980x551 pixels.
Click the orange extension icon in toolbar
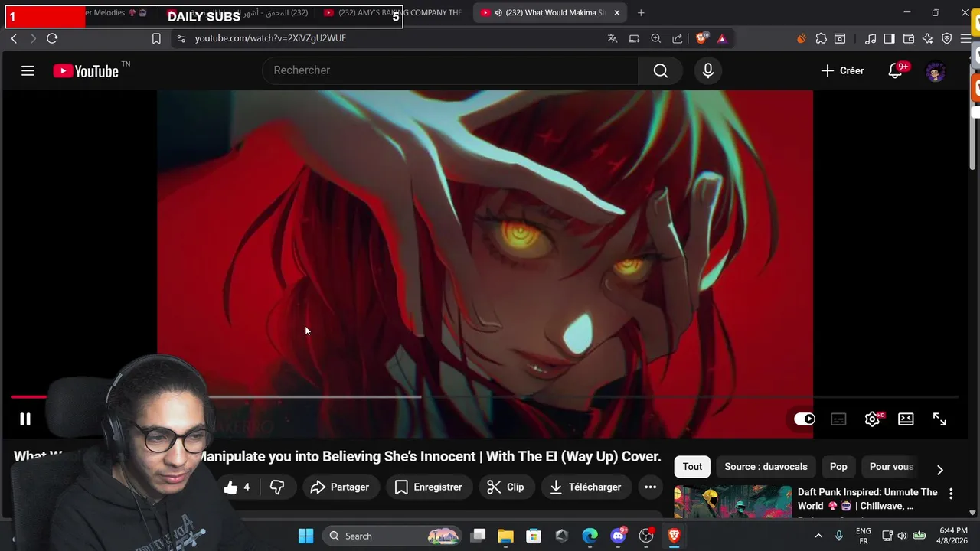tap(802, 38)
